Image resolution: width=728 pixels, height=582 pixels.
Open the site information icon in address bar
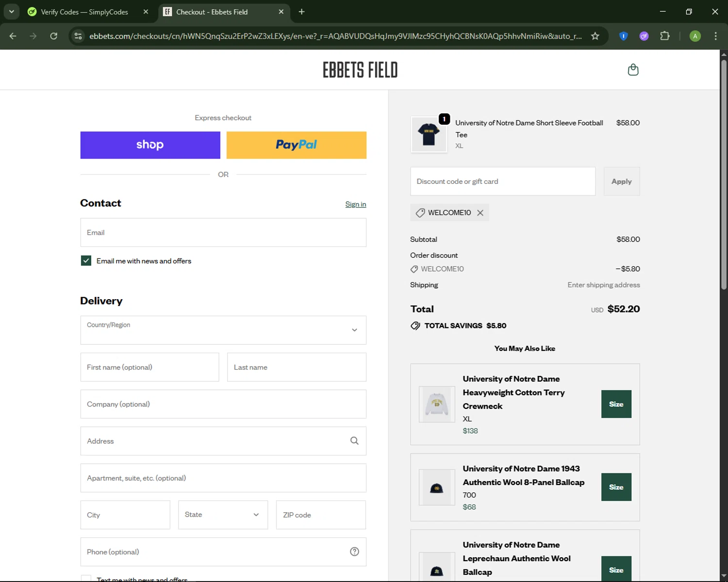tap(78, 36)
